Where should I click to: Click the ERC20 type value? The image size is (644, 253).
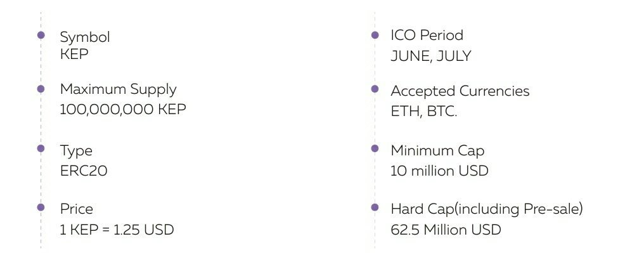coord(84,171)
